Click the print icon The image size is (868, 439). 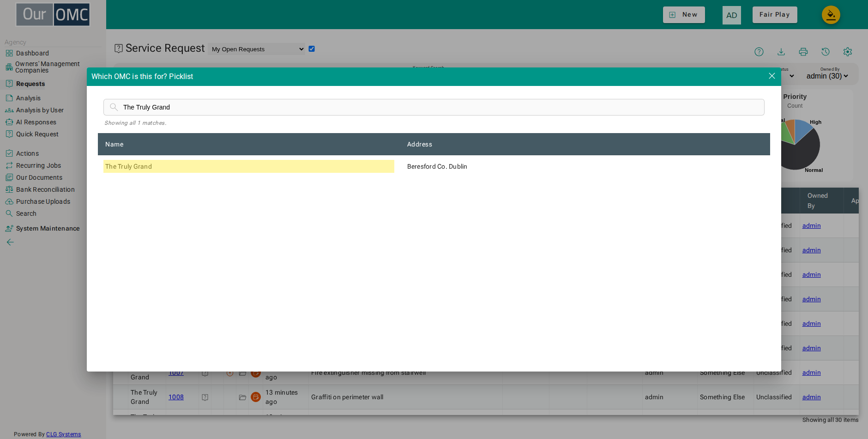point(803,52)
